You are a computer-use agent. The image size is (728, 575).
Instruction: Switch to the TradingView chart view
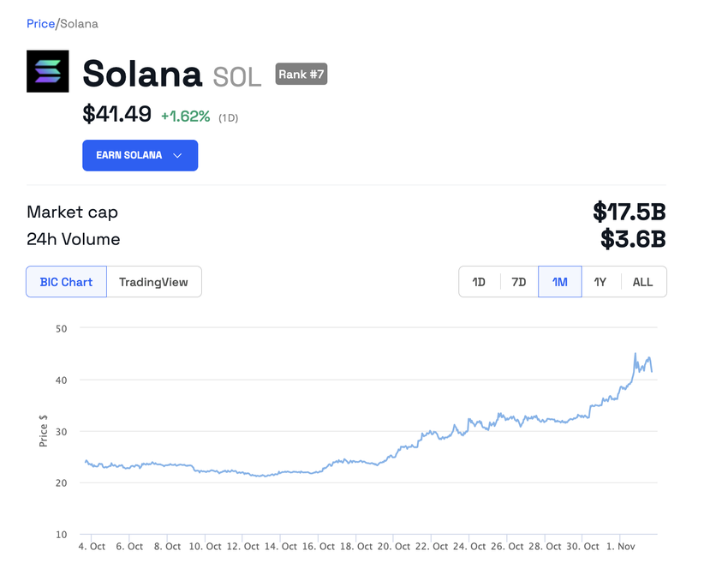[x=154, y=281]
